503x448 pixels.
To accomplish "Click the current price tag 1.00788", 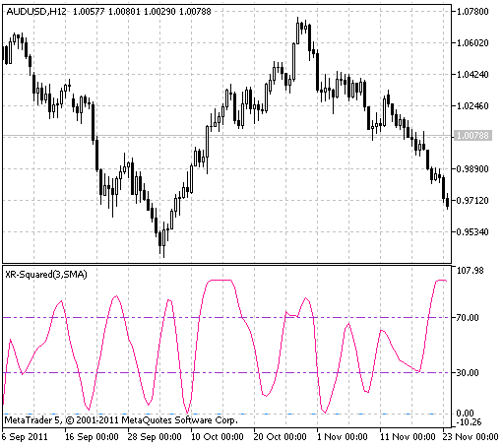I will 472,135.
